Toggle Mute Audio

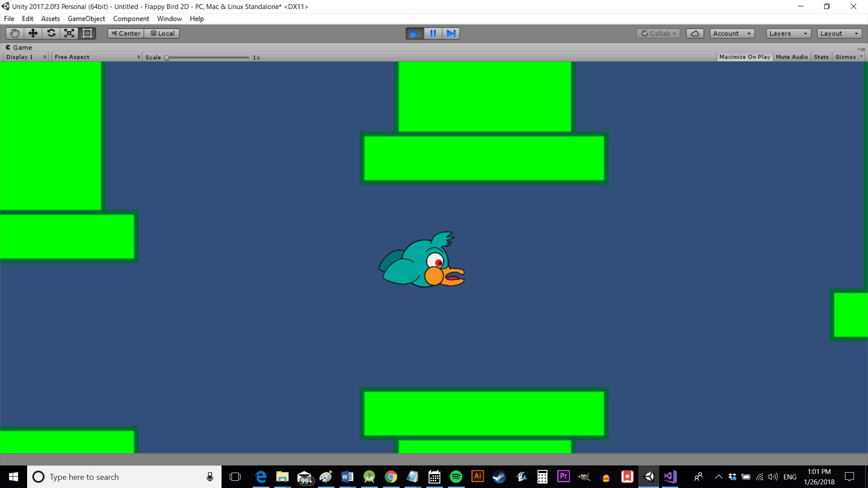click(x=792, y=57)
